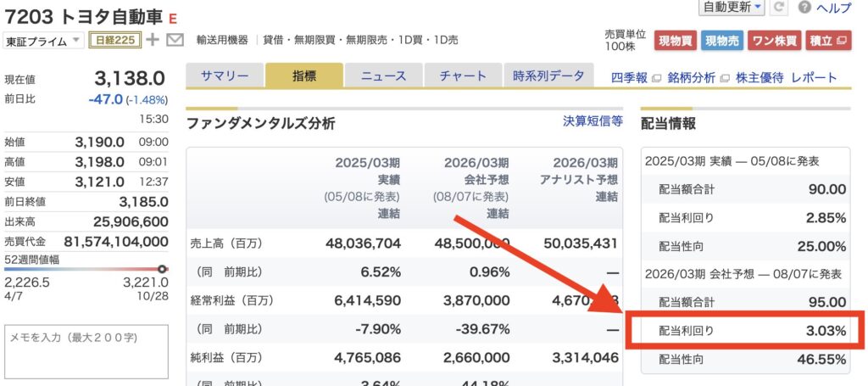Viewport: 868px width, 386px height.
Task: Click the external window icon beside 四季報
Action: point(654,78)
